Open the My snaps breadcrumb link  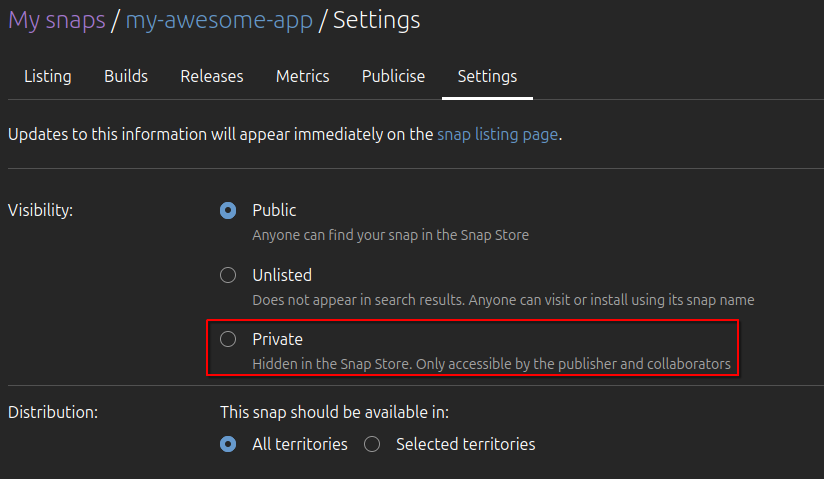(x=57, y=20)
